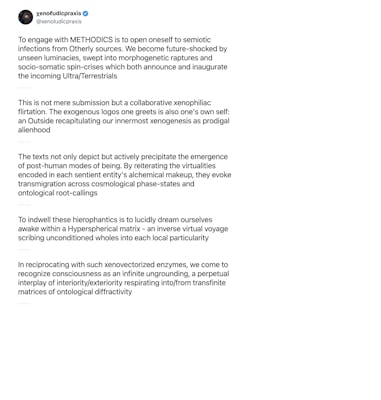Click the separator beneath "local particularity"

point(25,250)
